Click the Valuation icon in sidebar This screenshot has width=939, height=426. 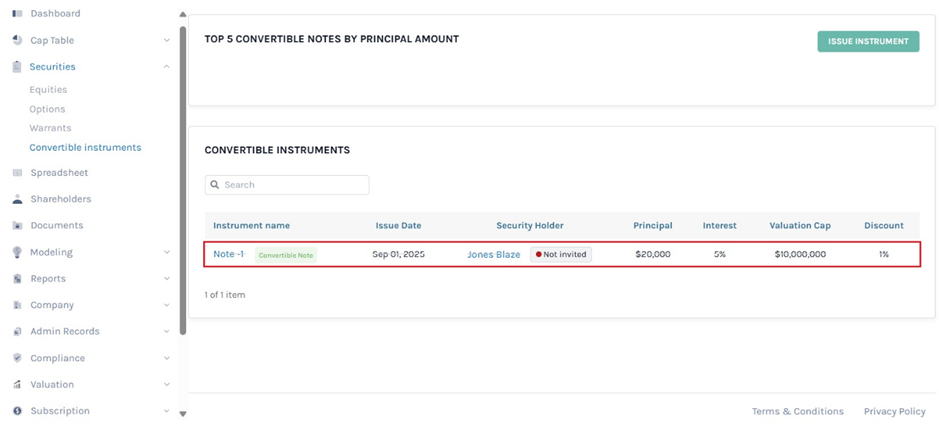[17, 385]
